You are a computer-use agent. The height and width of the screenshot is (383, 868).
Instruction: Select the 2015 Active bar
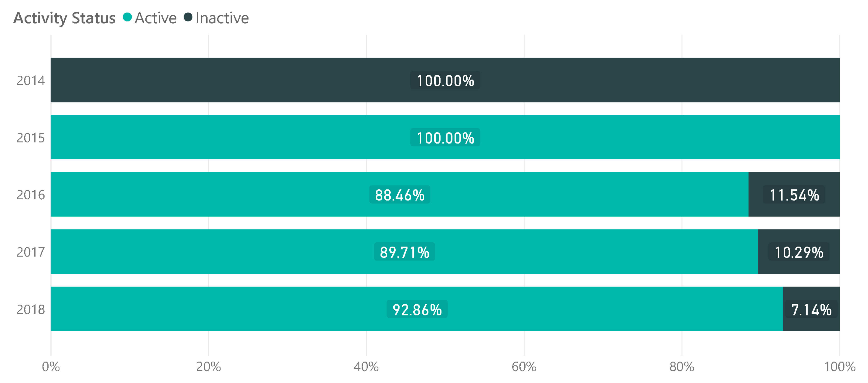[236, 137]
